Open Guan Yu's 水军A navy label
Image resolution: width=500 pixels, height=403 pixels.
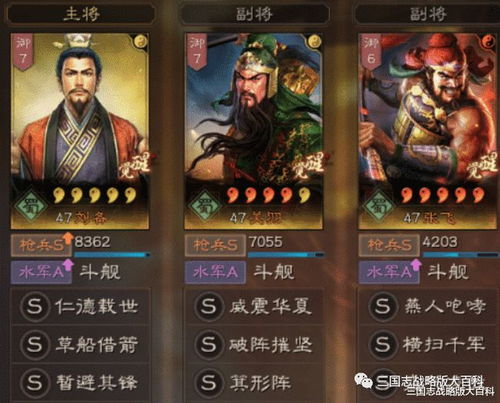(x=215, y=272)
